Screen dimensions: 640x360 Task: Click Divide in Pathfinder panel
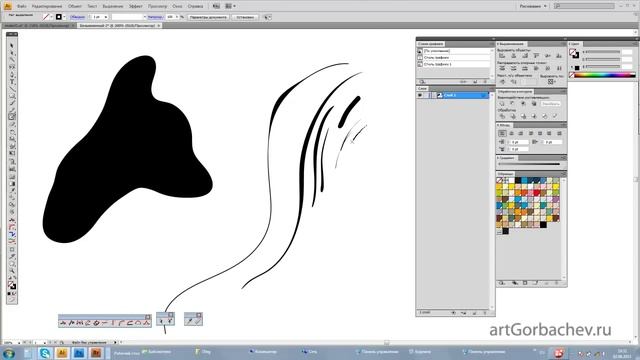[502, 116]
